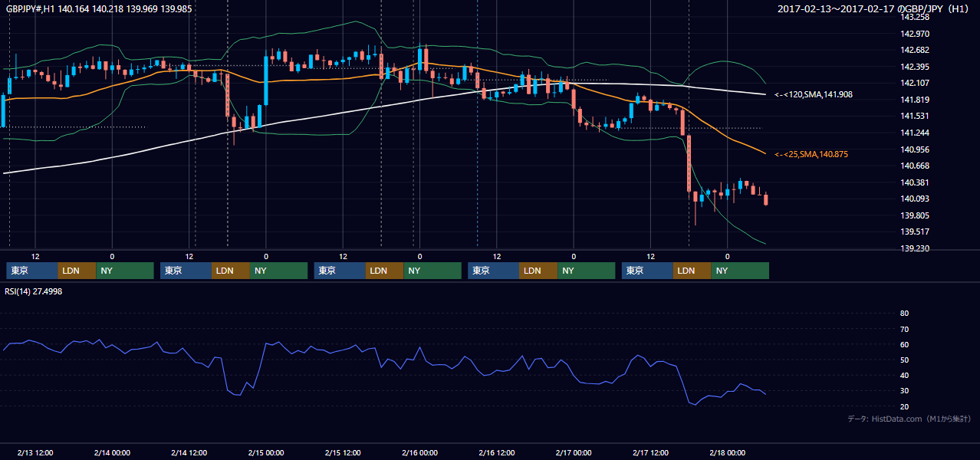Select the 139.517 price axis label

tap(915, 232)
